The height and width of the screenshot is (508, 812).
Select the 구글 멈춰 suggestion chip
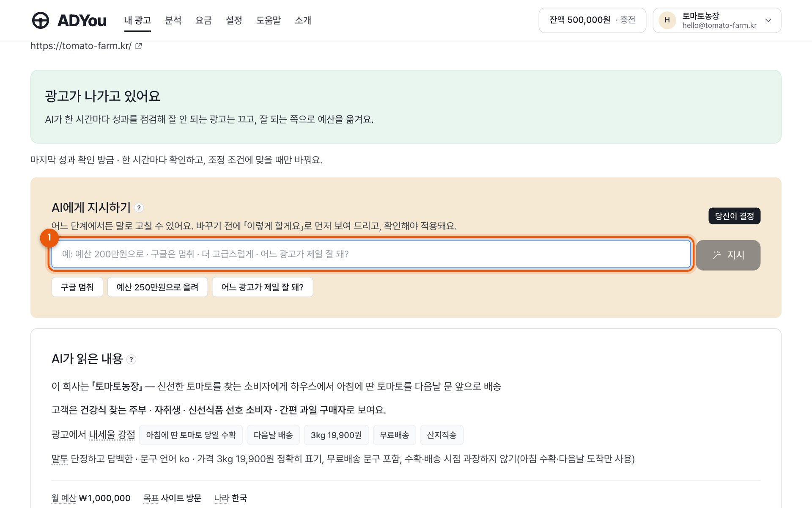[x=77, y=287]
